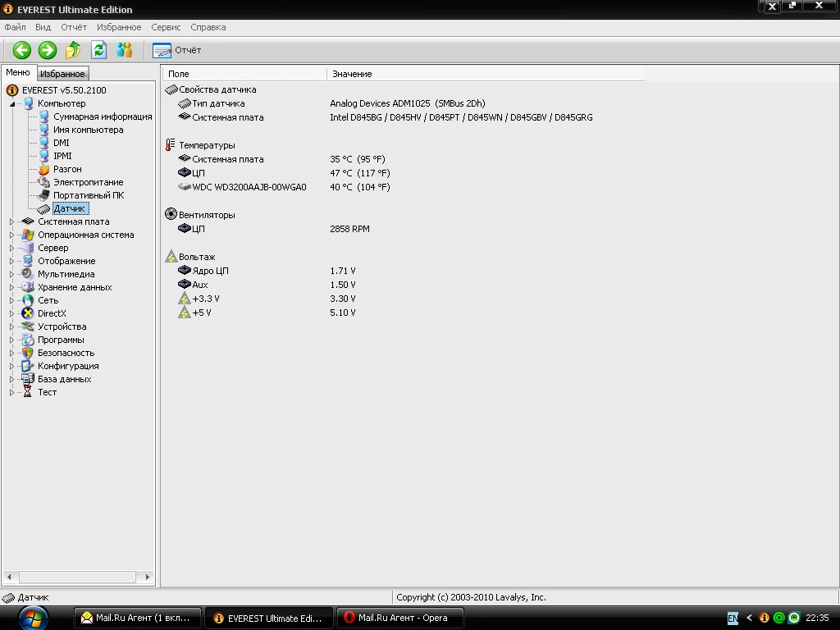Expand the Операционная система branch
The width and height of the screenshot is (840, 630).
pyautogui.click(x=11, y=235)
